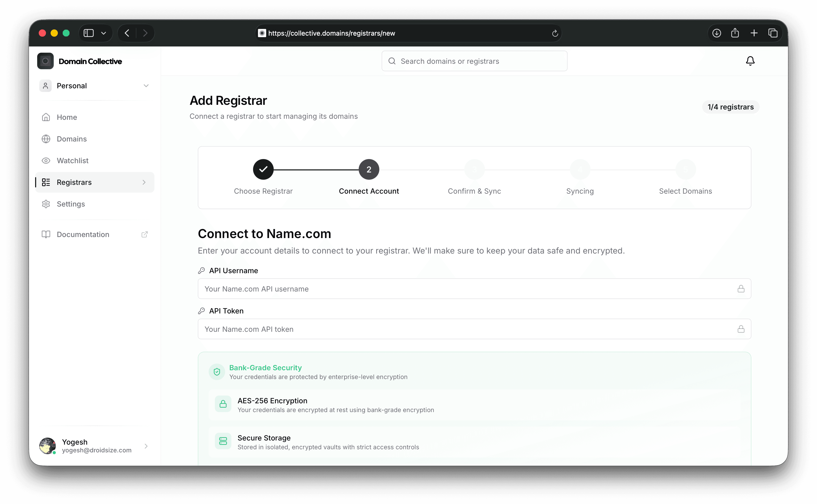
Task: Open Settings via the gear icon
Action: 46,204
